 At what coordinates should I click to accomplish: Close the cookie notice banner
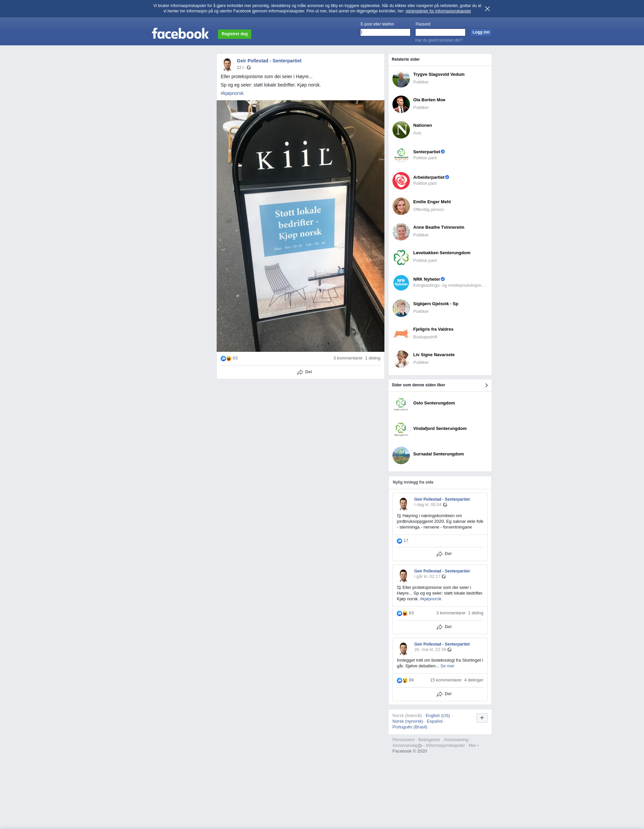487,9
